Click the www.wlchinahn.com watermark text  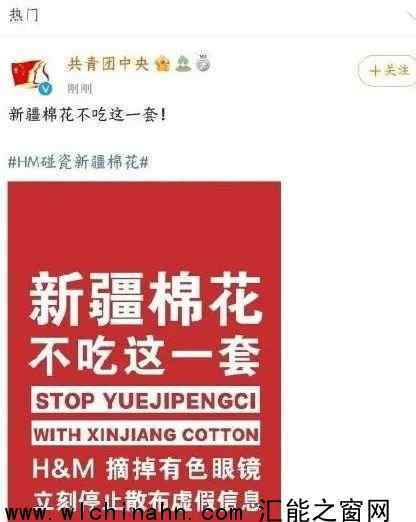point(125,513)
